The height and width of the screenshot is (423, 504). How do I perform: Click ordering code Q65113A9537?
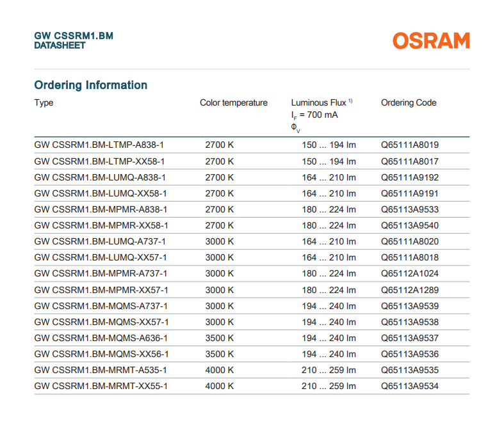410,338
